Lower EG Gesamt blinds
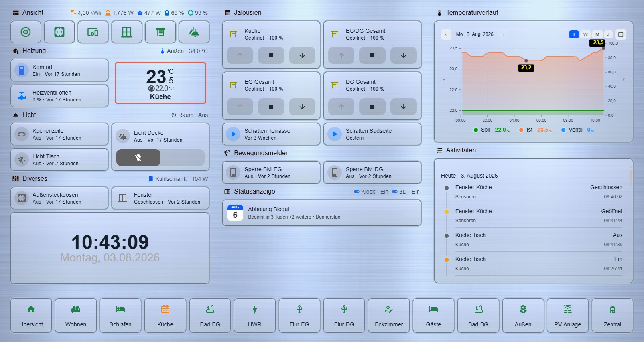 click(x=302, y=107)
